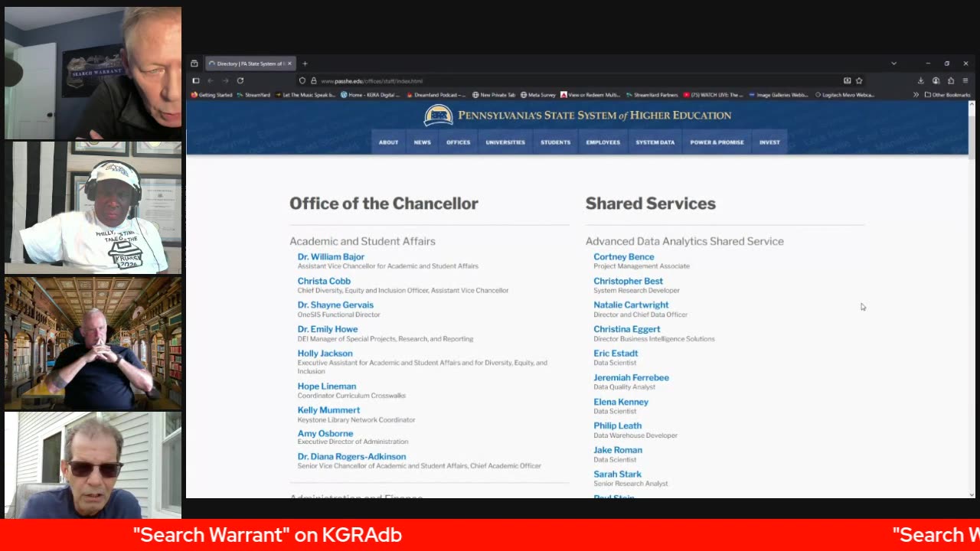Toggle the browser sidebar icon
Viewport: 980px width, 551px height.
click(x=196, y=80)
